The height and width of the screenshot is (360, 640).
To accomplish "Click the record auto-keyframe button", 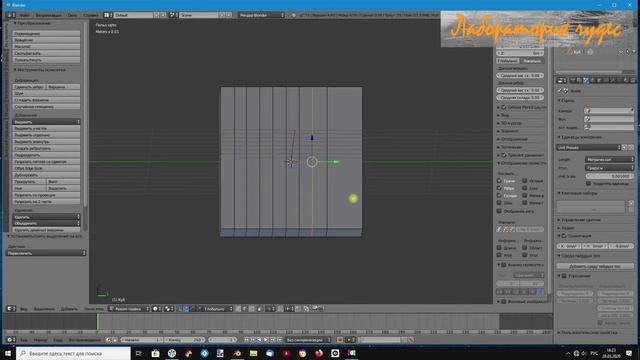I will 340,340.
